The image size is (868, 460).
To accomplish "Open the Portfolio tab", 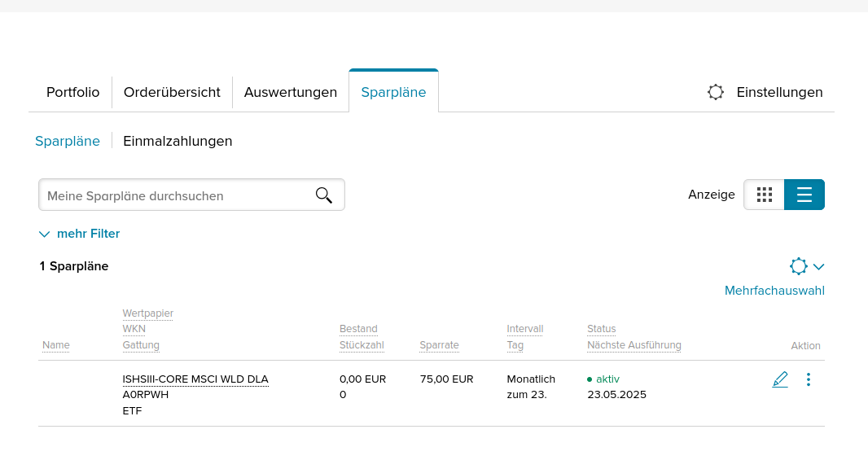I will [72, 92].
